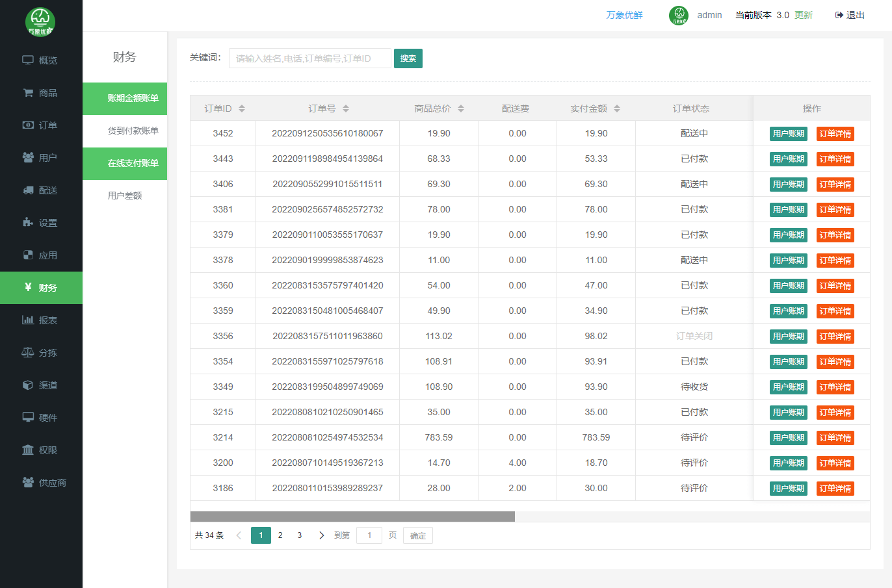892x588 pixels.
Task: Open 货到付款账单 in the finance submenu
Action: pyautogui.click(x=133, y=131)
